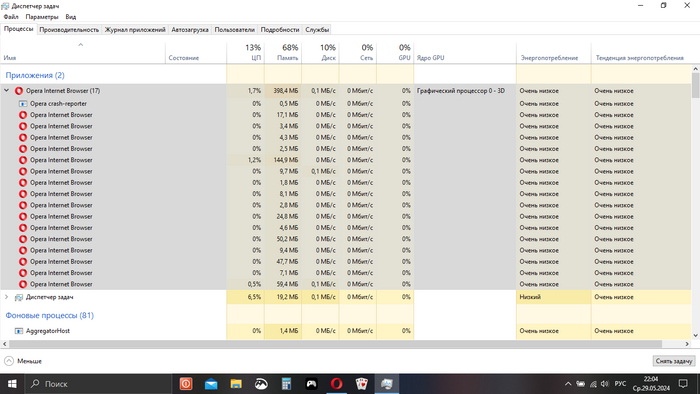Switch to the Производительность tab

[x=69, y=29]
